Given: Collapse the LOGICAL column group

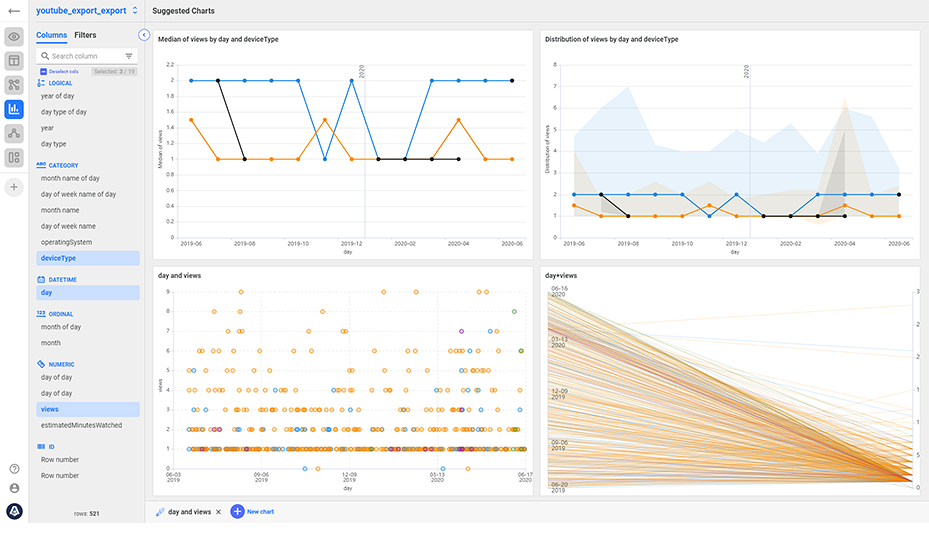Looking at the screenshot, I should (60, 83).
